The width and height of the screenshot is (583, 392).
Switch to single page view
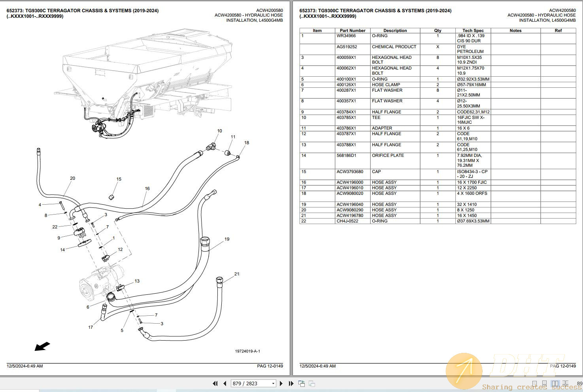tap(534, 384)
